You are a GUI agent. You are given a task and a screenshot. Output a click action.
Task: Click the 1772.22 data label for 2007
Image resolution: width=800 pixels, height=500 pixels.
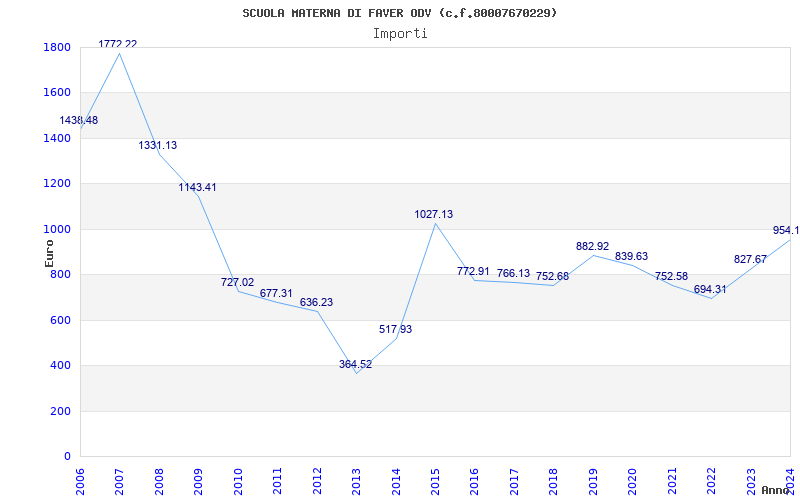coord(118,44)
